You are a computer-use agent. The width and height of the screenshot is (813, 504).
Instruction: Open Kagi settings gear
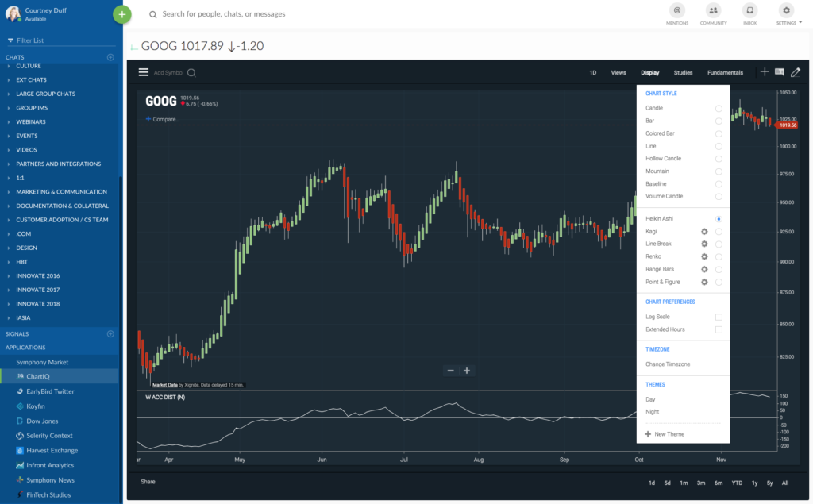click(704, 232)
